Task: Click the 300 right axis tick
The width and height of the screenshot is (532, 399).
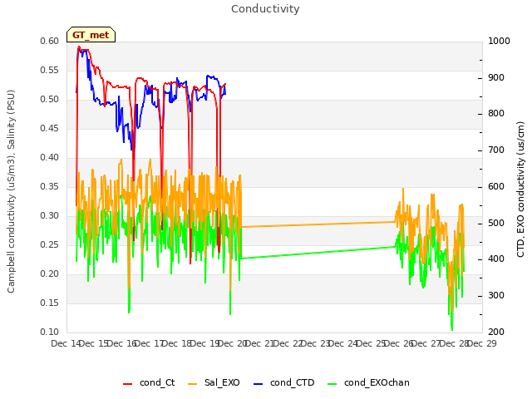Action: click(496, 296)
